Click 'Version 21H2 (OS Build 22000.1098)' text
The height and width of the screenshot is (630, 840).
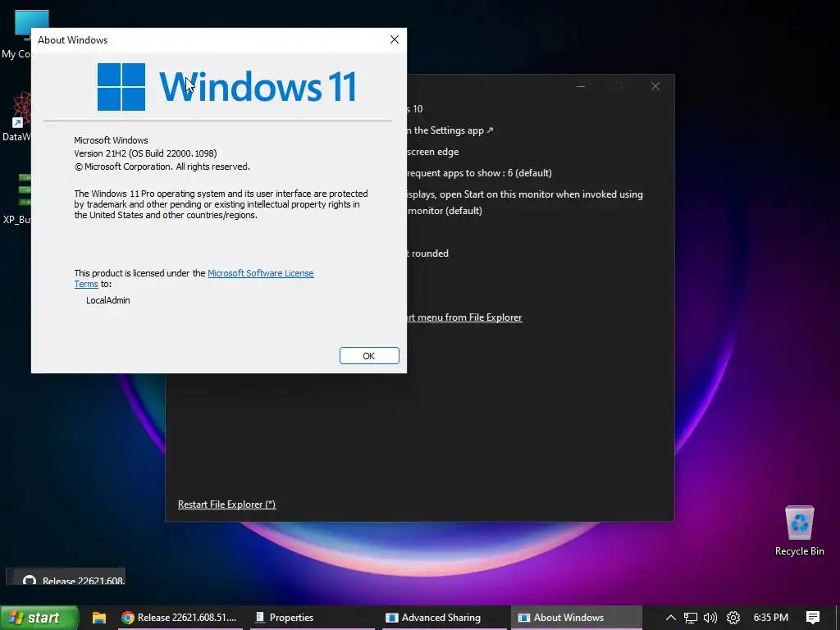[145, 153]
